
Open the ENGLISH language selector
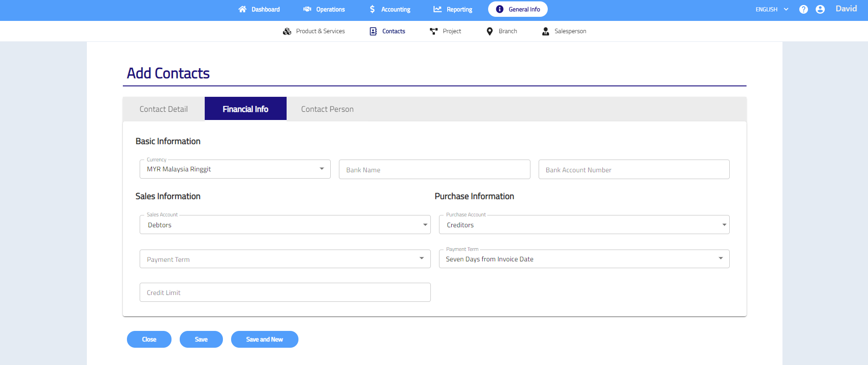[772, 9]
